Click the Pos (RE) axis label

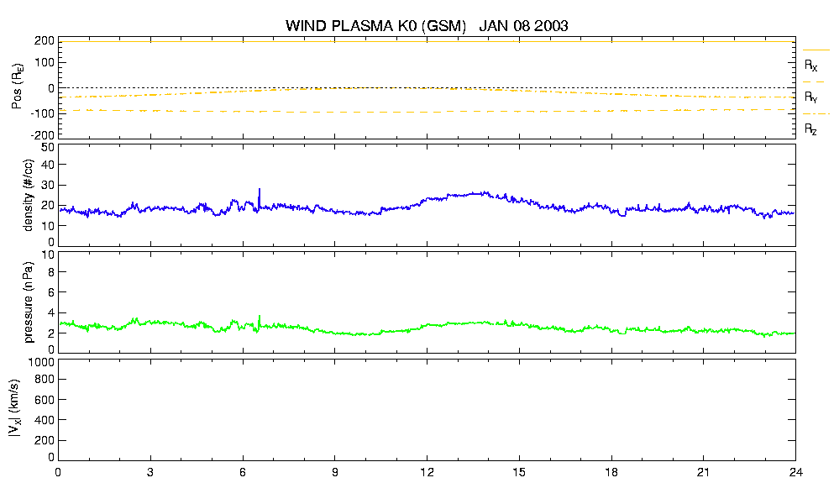[18, 87]
